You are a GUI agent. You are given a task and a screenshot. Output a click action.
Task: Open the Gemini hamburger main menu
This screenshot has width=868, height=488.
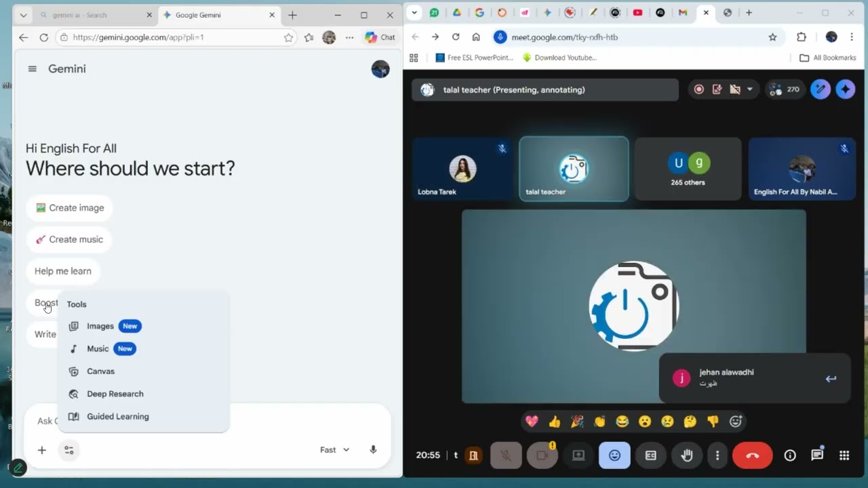(x=32, y=68)
